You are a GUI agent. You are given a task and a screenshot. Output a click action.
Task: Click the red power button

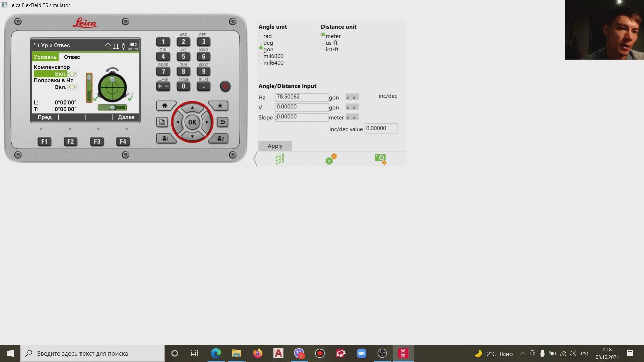(x=225, y=86)
